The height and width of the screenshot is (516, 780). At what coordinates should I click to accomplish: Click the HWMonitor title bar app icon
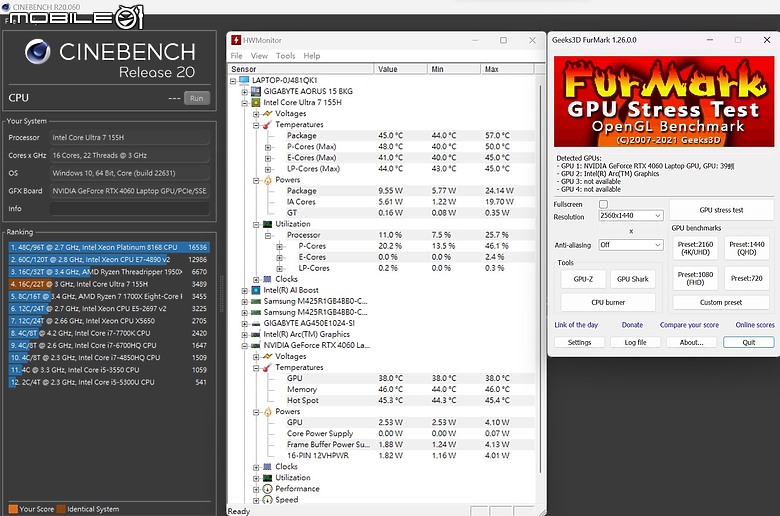point(236,40)
